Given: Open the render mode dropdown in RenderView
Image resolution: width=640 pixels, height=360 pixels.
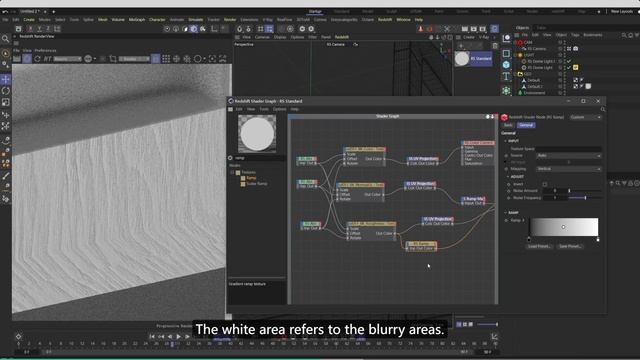Looking at the screenshot, I should pos(67,59).
